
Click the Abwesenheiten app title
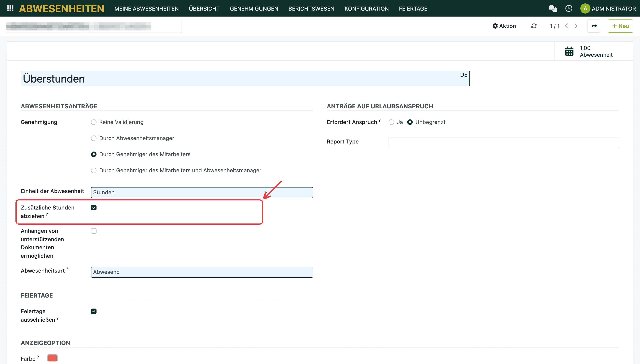coord(62,8)
